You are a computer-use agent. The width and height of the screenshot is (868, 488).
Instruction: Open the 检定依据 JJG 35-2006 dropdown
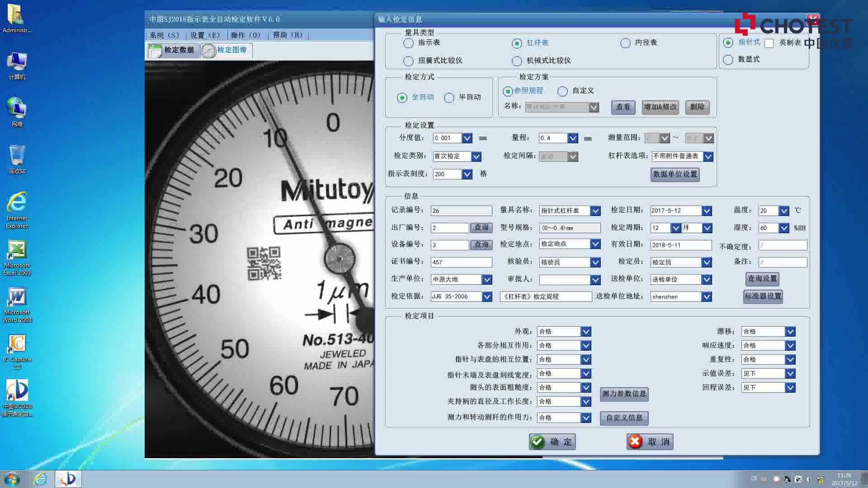pos(487,297)
